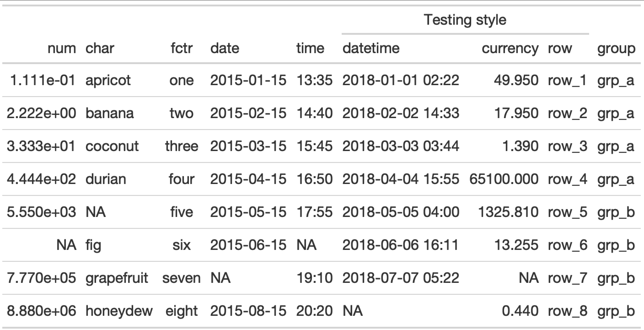Select the 'row_5' cell

(567, 212)
